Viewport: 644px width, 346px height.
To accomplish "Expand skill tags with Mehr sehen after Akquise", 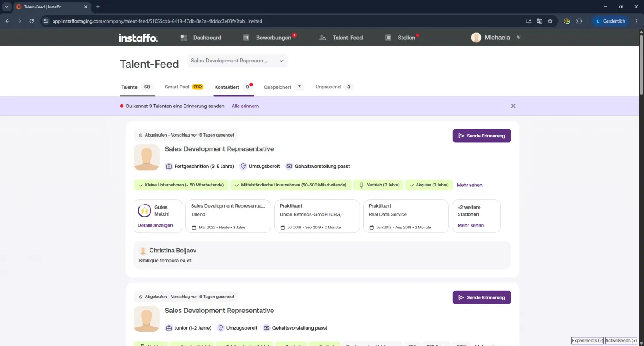I will pos(469,185).
